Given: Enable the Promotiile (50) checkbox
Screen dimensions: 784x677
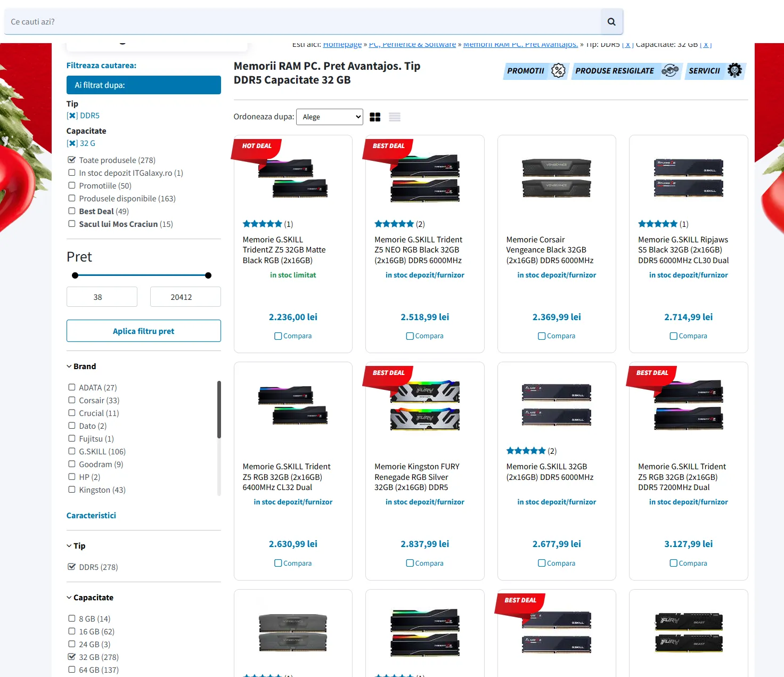Looking at the screenshot, I should coord(72,185).
